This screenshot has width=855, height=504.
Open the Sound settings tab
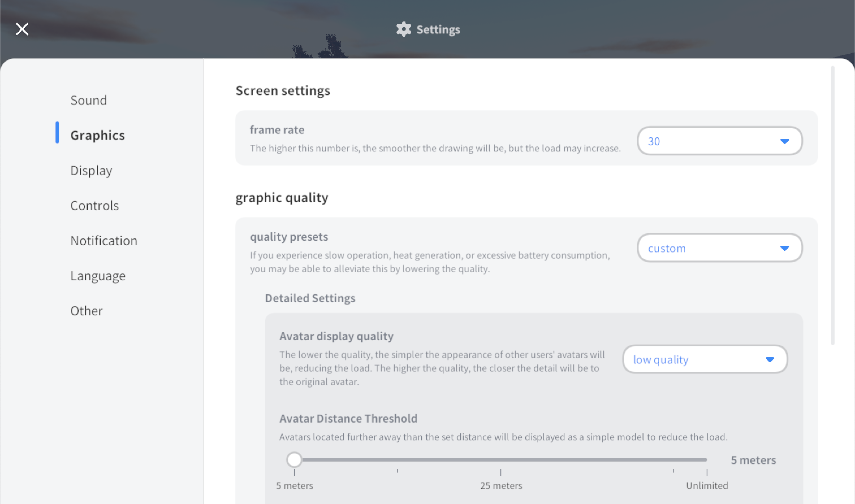click(89, 100)
